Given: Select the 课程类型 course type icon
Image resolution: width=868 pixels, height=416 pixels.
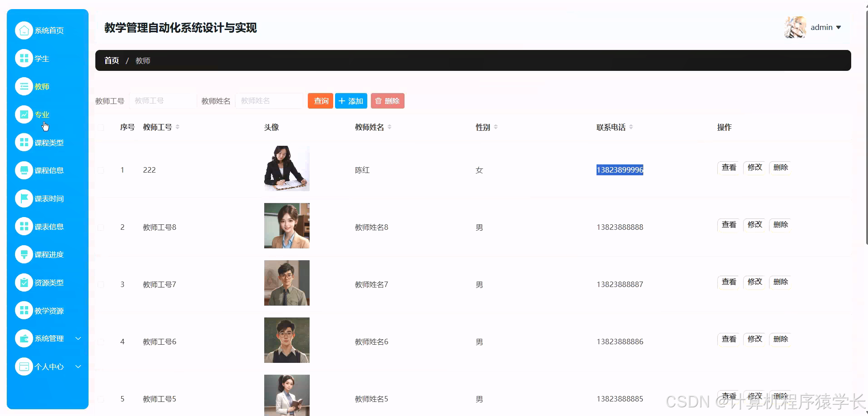Looking at the screenshot, I should coord(25,142).
